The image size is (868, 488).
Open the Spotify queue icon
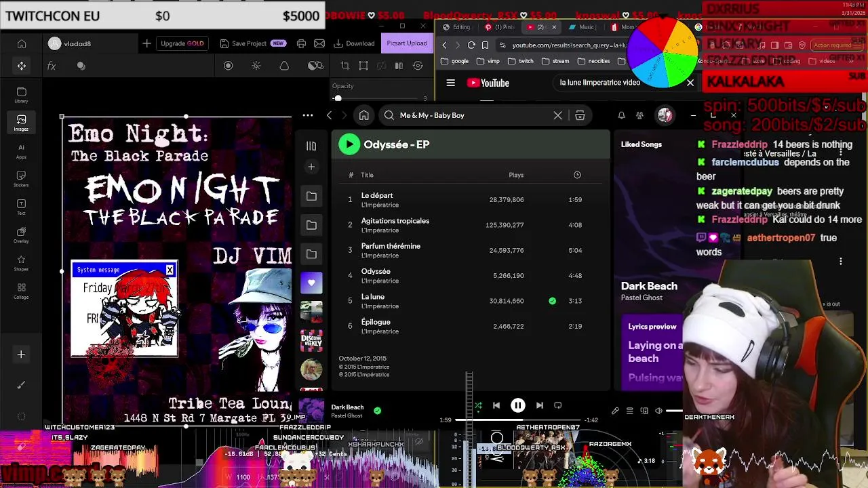coord(629,411)
